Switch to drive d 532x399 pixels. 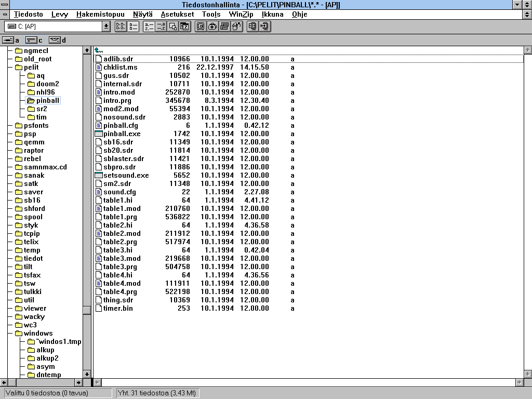(x=57, y=40)
